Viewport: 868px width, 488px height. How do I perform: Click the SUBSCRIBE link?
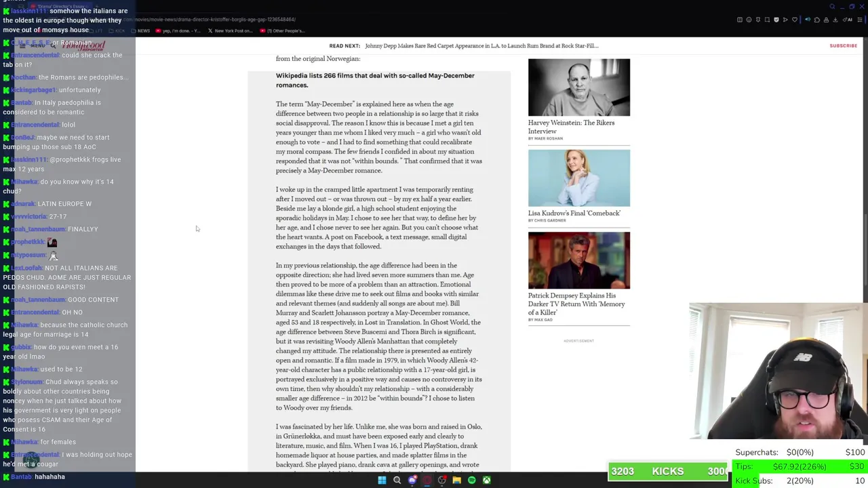843,45
